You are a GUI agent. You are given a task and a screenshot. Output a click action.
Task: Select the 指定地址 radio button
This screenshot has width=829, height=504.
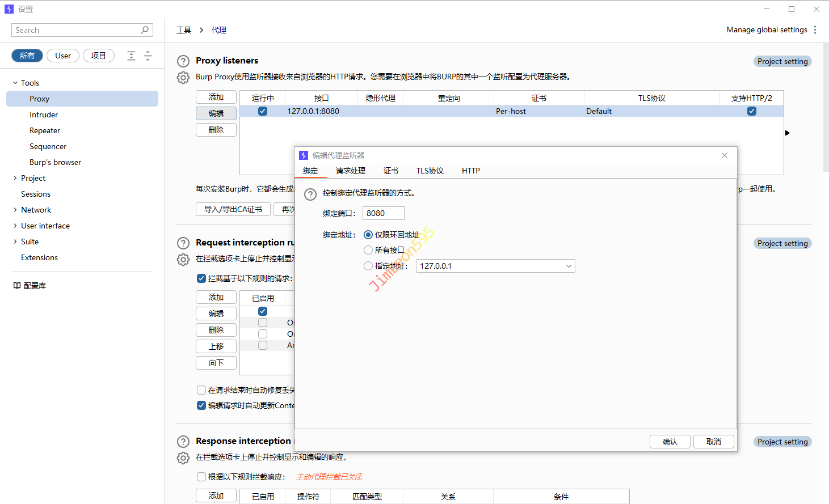tap(368, 266)
